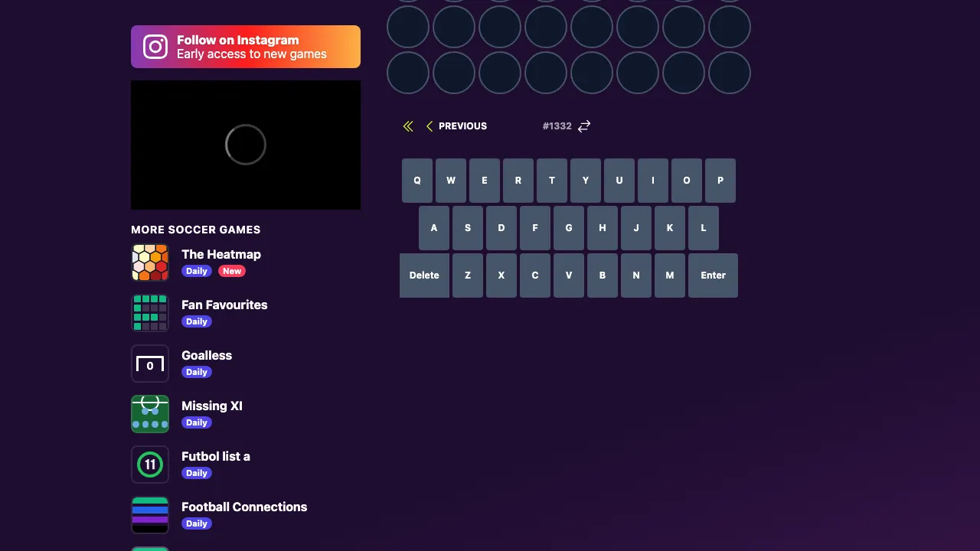Jump to first puzzle with double chevron
Screen dimensions: 980x551
[x=408, y=126]
